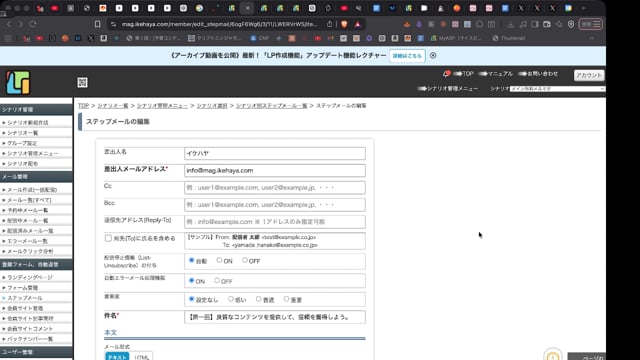Open the MyASP bookmark in bookmarks bar
Screen dimensions: 640x360
point(456,38)
